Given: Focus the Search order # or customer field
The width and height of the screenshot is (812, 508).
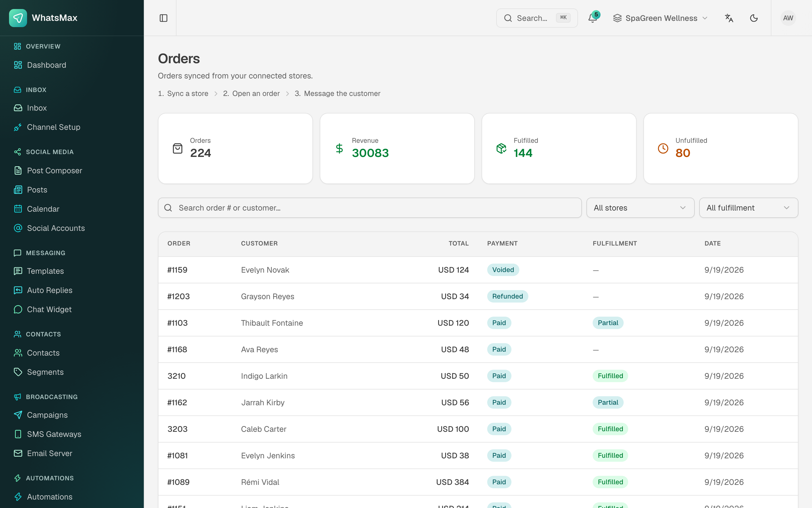Looking at the screenshot, I should click(370, 208).
